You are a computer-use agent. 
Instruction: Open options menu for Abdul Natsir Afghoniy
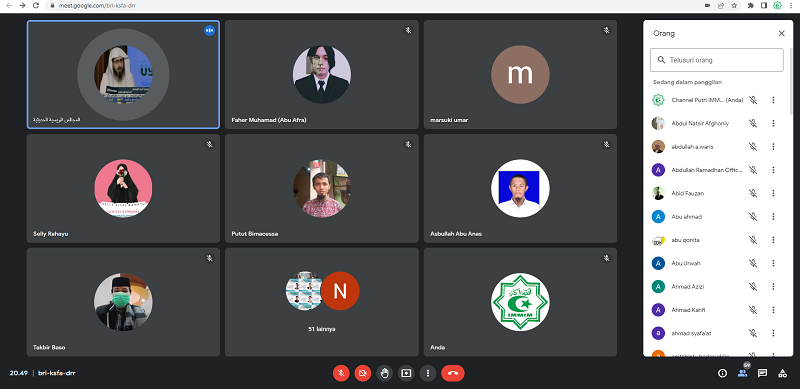point(773,123)
